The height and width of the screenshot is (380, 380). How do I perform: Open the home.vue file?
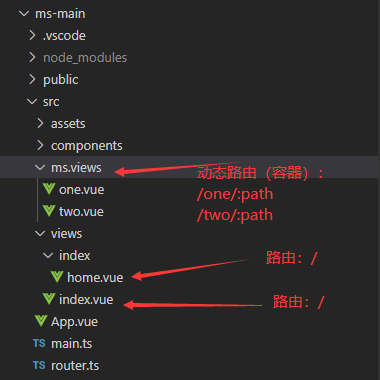(95, 277)
